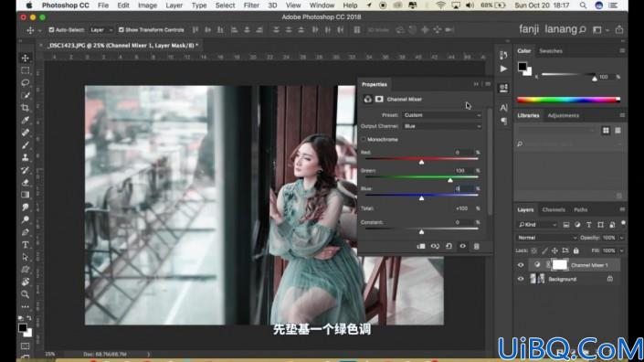Select the Hand tool
Viewport: 644px width, 362px height.
(x=25, y=282)
